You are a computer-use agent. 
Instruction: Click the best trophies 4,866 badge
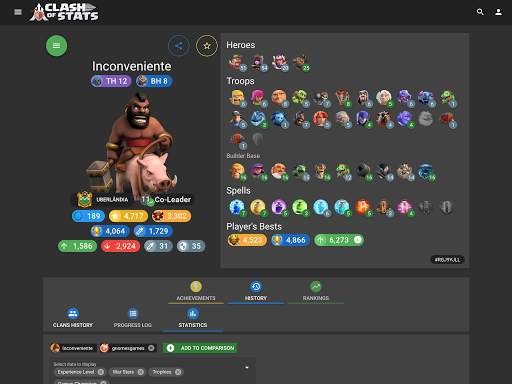point(290,240)
